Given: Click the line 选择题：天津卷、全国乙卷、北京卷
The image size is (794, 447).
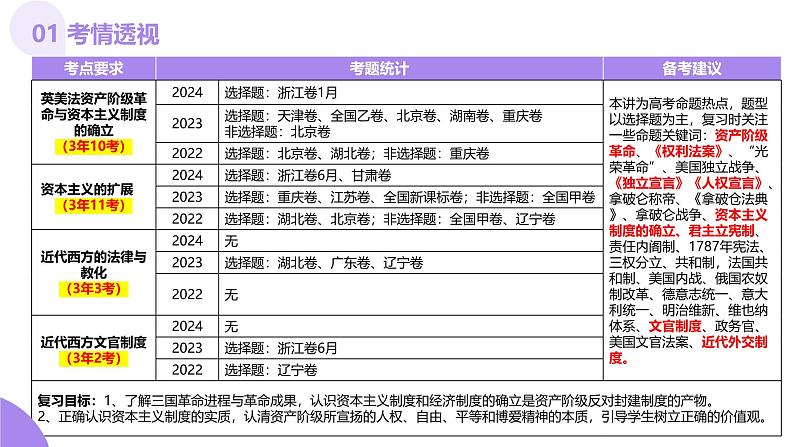Looking at the screenshot, I should coord(383,116).
